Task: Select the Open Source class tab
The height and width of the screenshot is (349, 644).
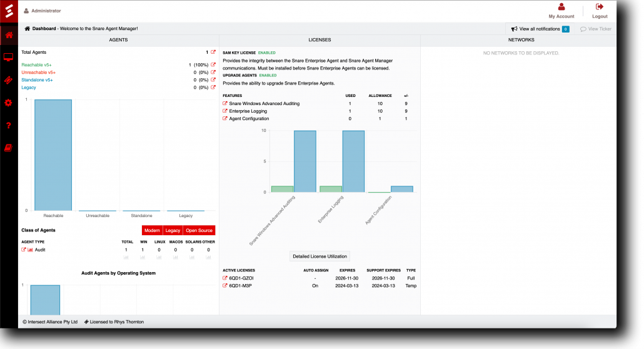Action: pyautogui.click(x=199, y=230)
